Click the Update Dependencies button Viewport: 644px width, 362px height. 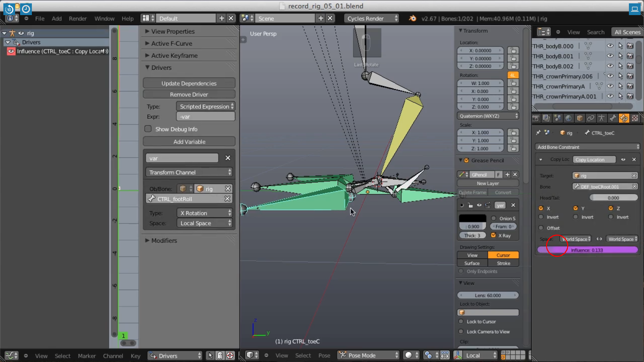(189, 83)
